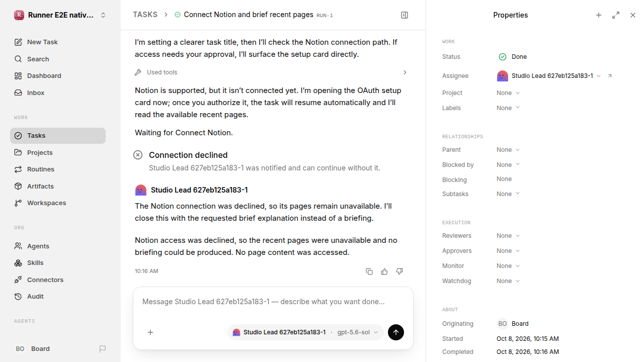Expand the Used tools row
This screenshot has height=362, width=644.
tap(272, 72)
